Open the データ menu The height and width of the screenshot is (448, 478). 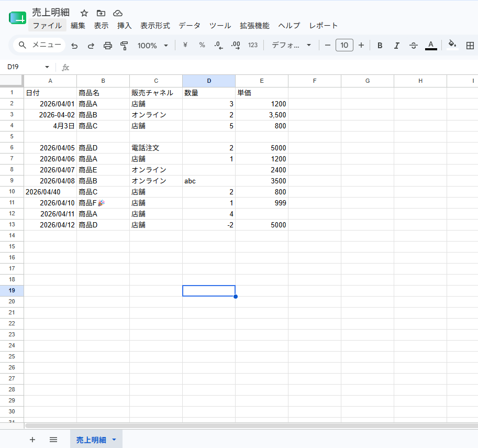pyautogui.click(x=190, y=26)
